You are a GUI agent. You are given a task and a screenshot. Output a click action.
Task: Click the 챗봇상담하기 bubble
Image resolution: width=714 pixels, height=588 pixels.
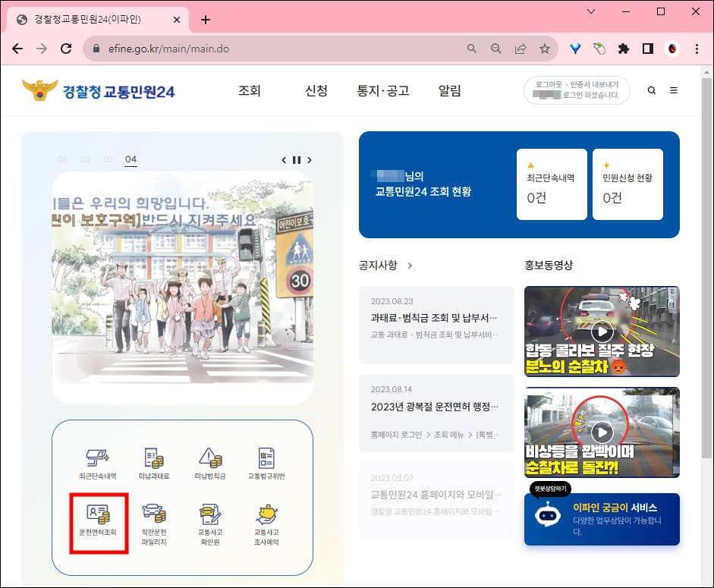550,489
